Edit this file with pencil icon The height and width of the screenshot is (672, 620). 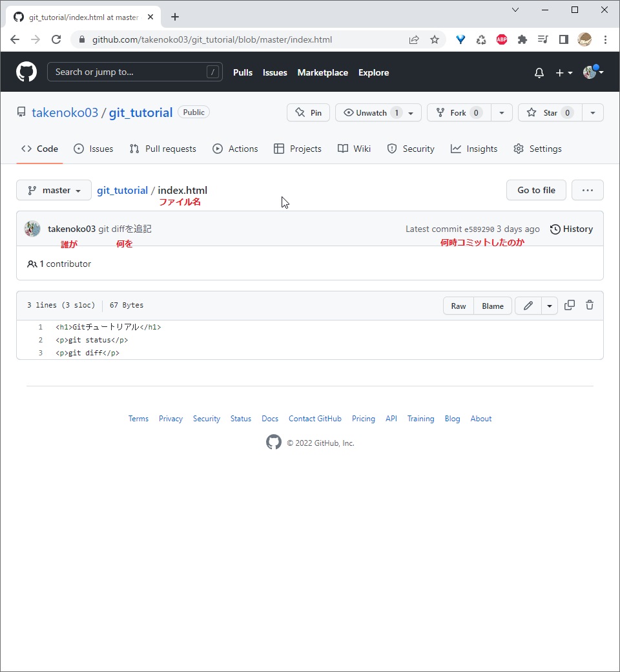pos(528,306)
